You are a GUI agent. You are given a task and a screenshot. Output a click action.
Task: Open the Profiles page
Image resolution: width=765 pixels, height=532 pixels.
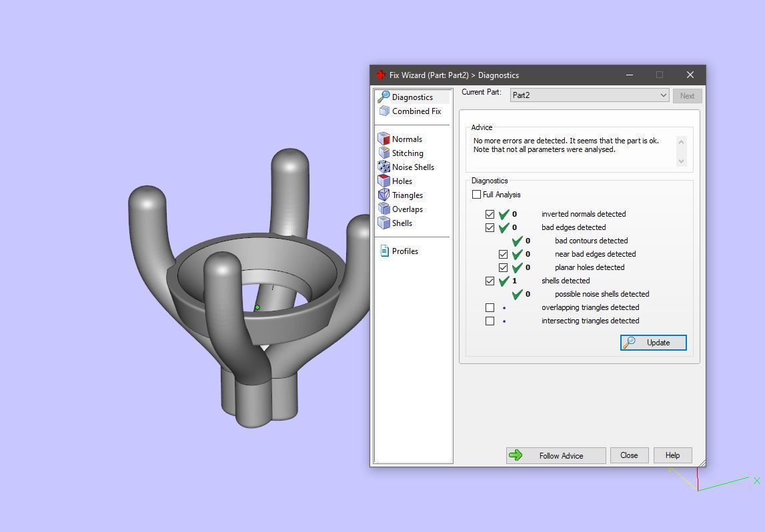[x=405, y=251]
